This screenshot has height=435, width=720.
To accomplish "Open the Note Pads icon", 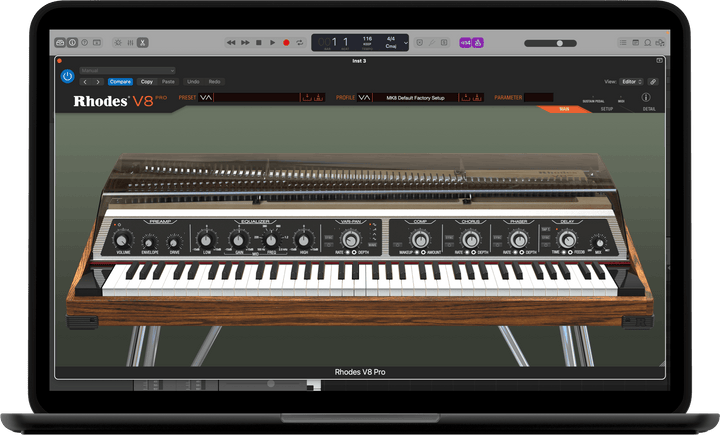I will (636, 43).
